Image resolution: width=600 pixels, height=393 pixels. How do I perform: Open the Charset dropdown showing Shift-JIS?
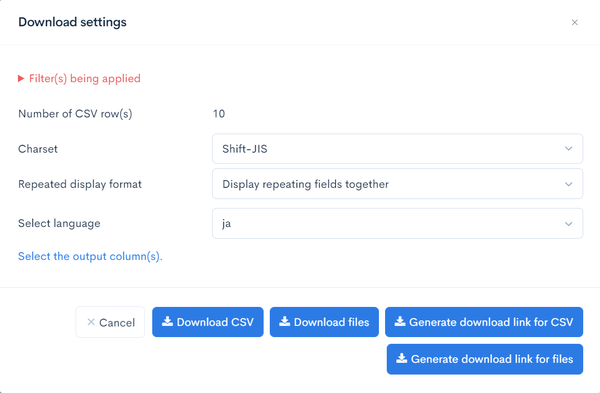398,148
